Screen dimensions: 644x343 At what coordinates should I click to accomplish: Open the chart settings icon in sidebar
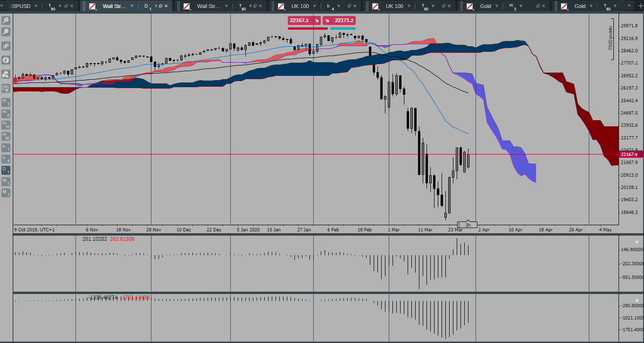[6, 88]
